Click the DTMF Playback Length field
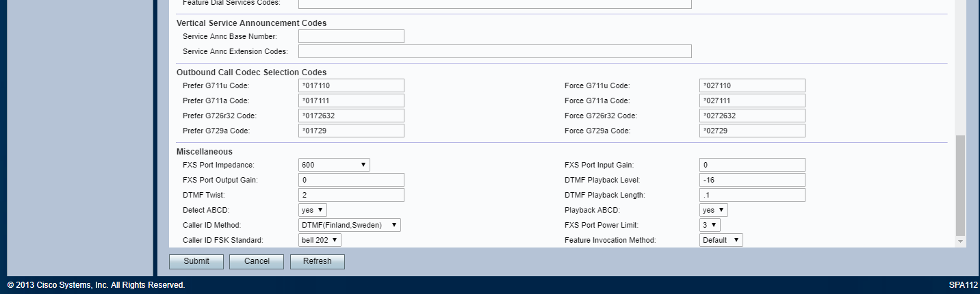 [x=752, y=195]
